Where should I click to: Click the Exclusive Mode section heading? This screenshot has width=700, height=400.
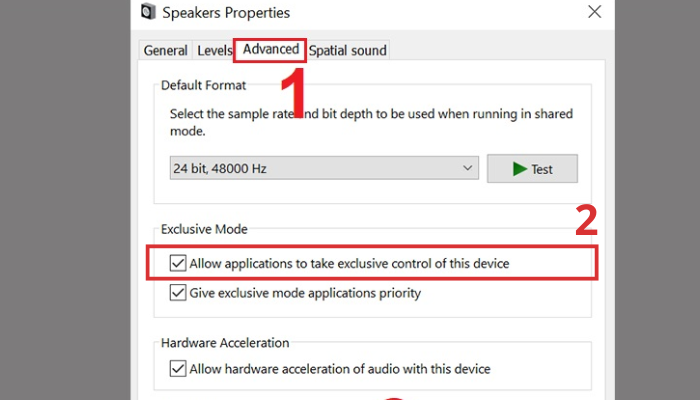[204, 229]
